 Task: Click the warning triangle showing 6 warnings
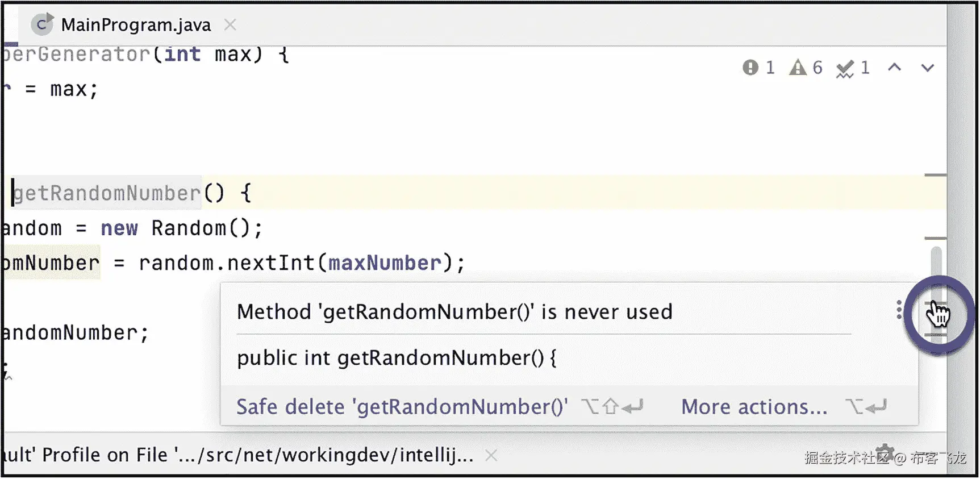tap(806, 68)
